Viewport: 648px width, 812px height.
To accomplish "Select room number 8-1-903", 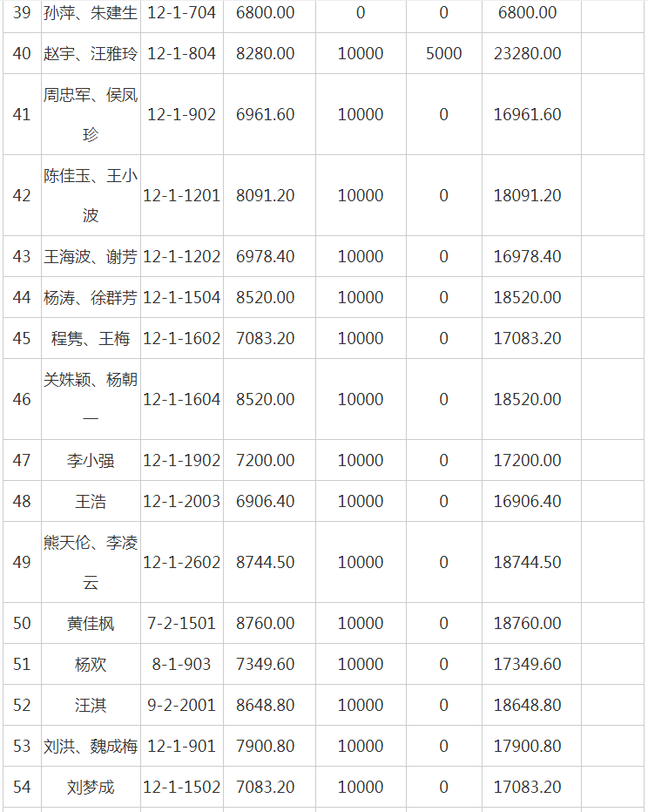I will 181,664.
